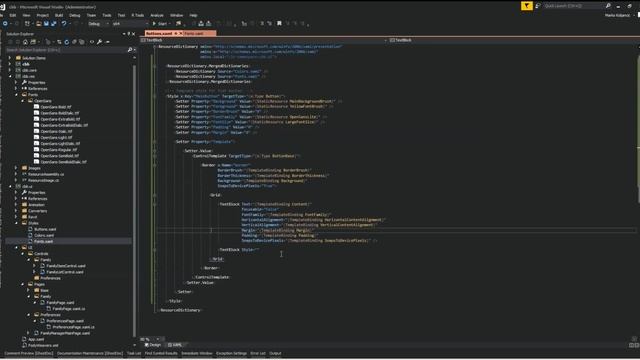This screenshot has height=360, width=640.
Task: Open the Edit menu
Action: 13,15
